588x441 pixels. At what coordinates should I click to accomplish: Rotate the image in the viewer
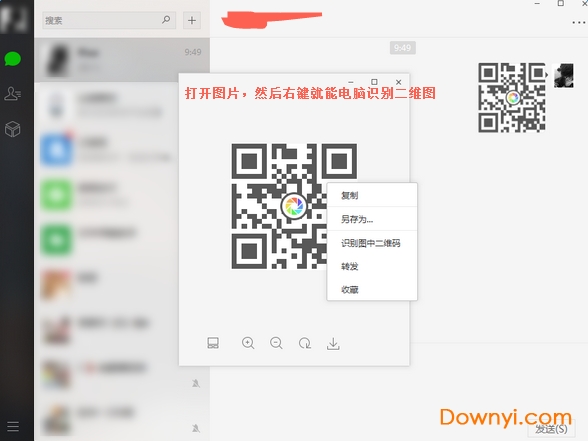(x=304, y=343)
